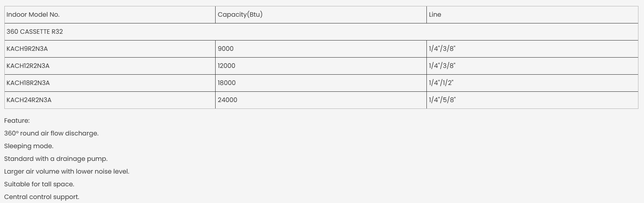The width and height of the screenshot is (644, 203).
Task: Select the 360 CASSETTE R32 row
Action: click(x=35, y=32)
